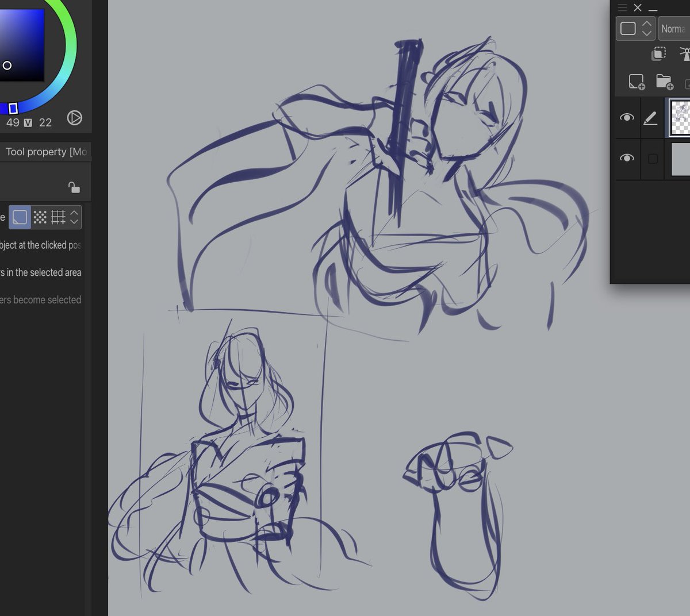Pick a color in the blue saturation square
Viewport: 690px width, 616px height.
point(22,45)
